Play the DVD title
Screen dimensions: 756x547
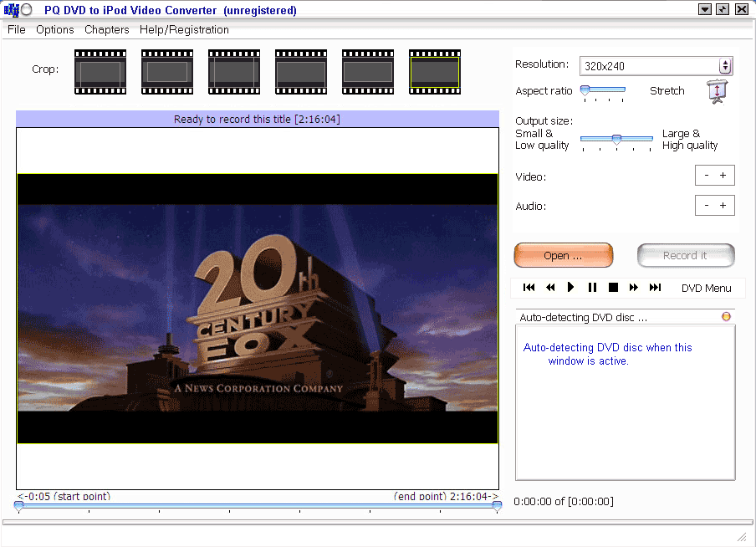click(x=571, y=288)
